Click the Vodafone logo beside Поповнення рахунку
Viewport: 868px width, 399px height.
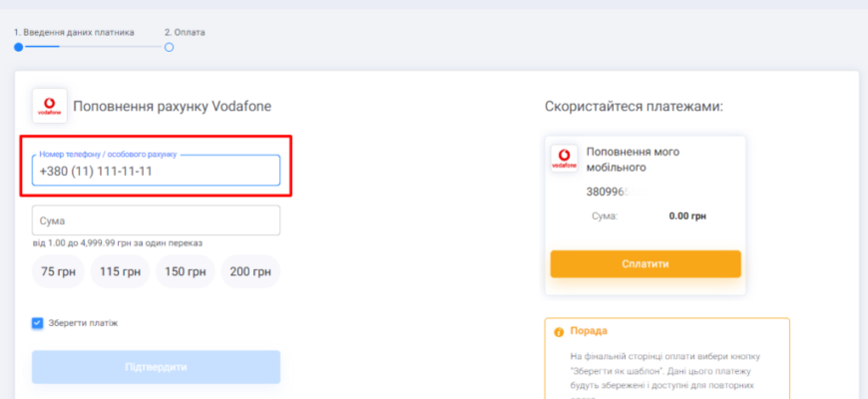pyautogui.click(x=50, y=106)
